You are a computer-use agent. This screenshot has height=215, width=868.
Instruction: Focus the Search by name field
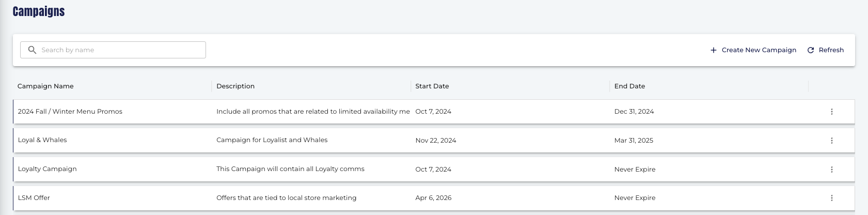[x=113, y=50]
